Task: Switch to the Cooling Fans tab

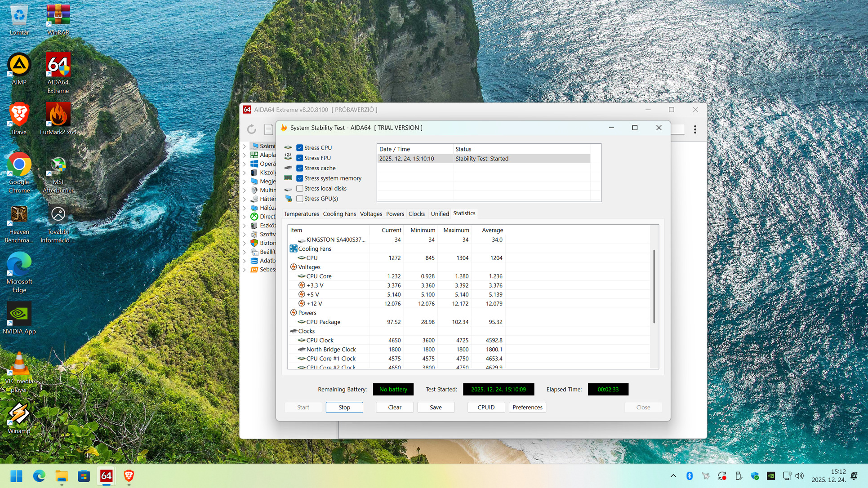Action: pos(339,214)
